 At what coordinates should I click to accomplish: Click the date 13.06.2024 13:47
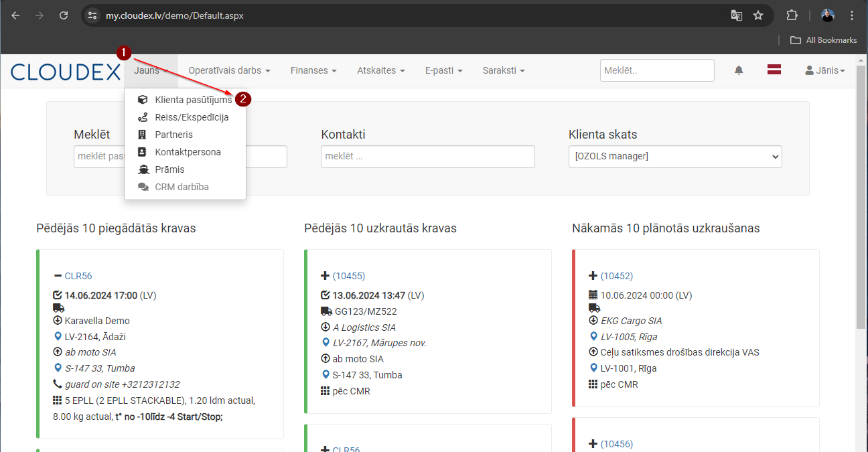369,295
